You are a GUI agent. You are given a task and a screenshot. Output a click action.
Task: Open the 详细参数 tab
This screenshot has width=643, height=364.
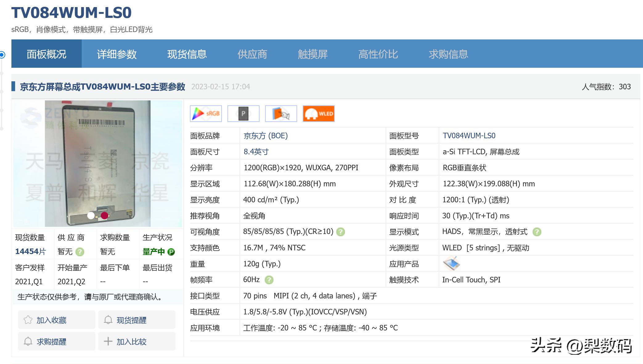[x=117, y=54]
